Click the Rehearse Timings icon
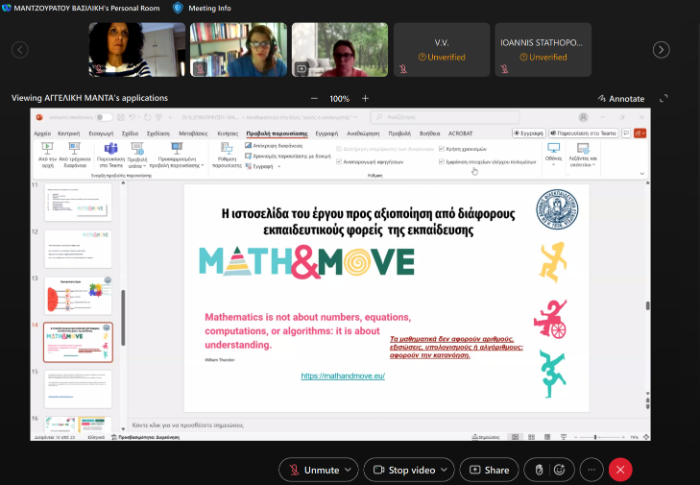 point(248,156)
